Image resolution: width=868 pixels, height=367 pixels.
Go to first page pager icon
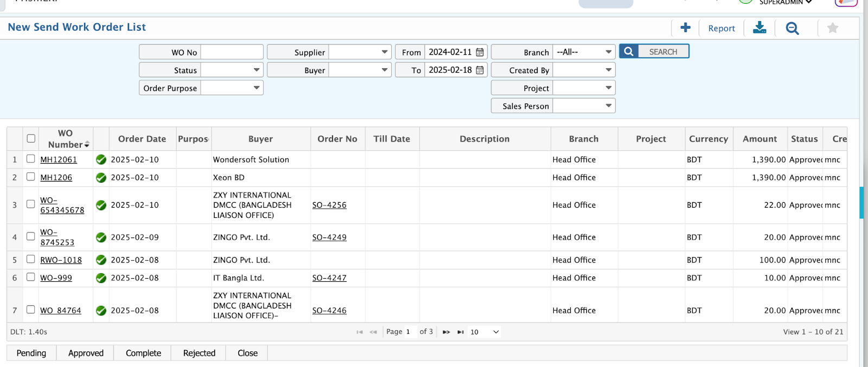(360, 332)
